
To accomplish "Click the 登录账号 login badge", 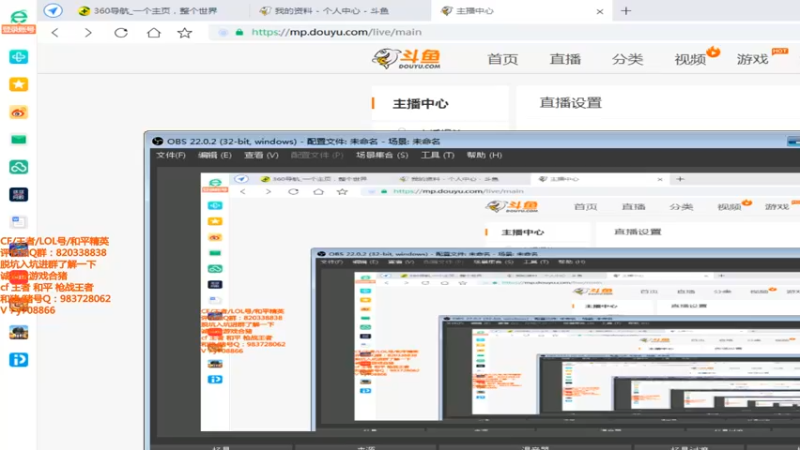I will (x=18, y=30).
